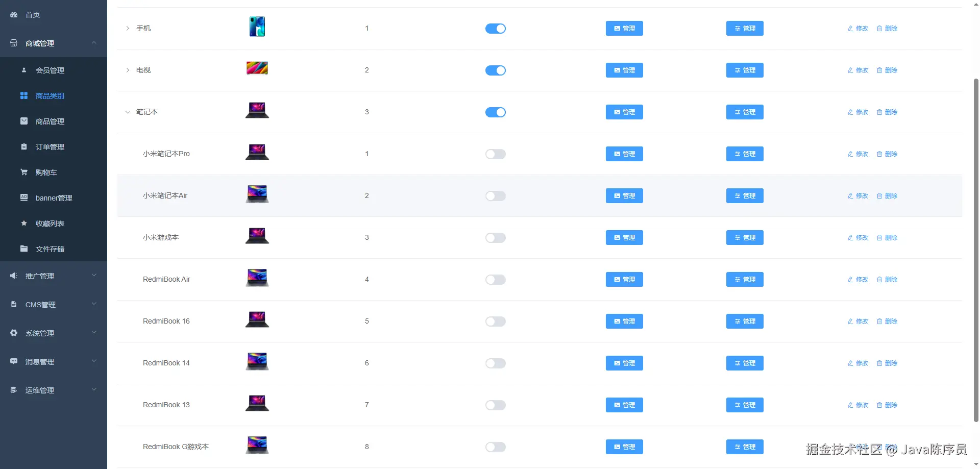Screen dimensions: 980x469
Task: Click the 收藏列表 star icon
Action: pyautogui.click(x=24, y=224)
